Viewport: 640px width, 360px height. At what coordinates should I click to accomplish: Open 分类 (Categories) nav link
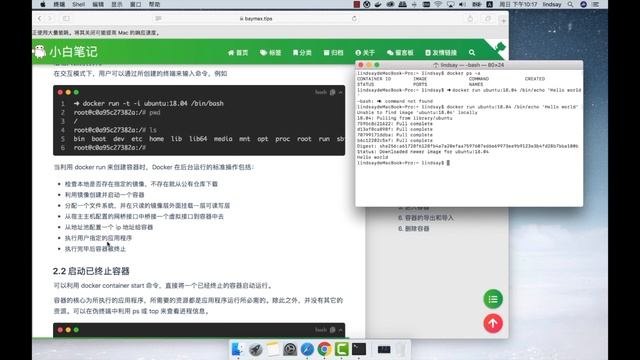[302, 53]
